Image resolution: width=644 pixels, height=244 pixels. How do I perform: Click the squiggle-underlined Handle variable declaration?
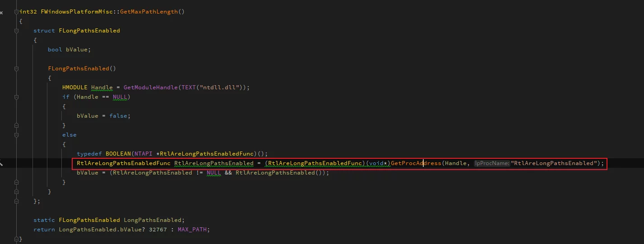point(102,87)
